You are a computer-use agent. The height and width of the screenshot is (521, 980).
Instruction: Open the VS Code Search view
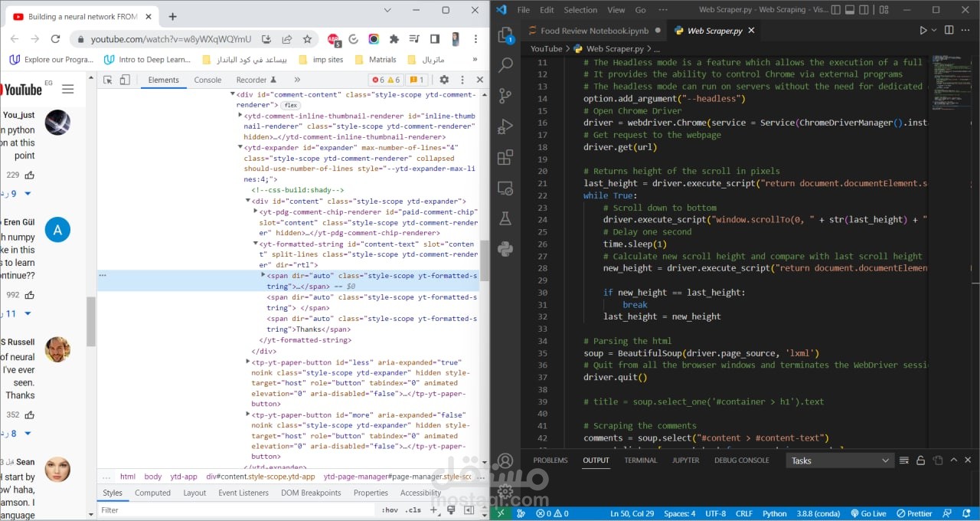505,66
